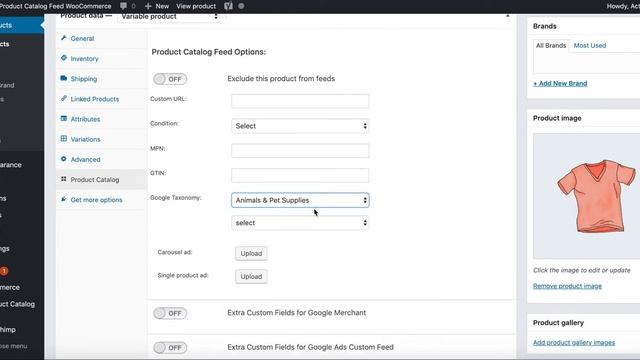Switch to Most Used brands tab
640x360 pixels.
[589, 45]
